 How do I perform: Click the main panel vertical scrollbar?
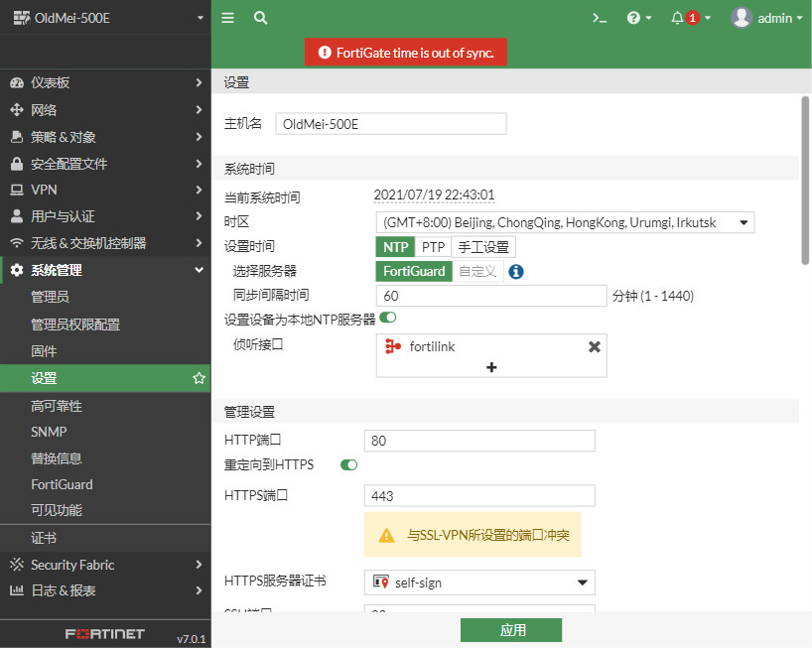[805, 181]
